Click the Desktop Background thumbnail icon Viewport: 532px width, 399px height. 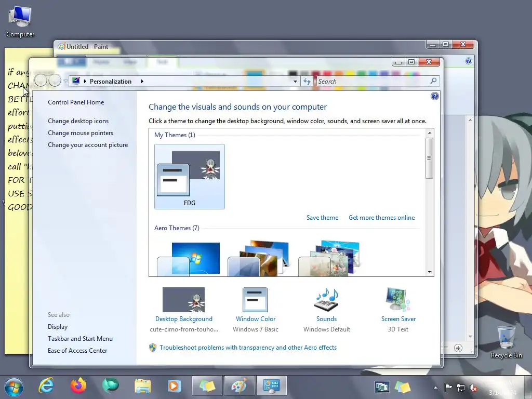point(183,300)
